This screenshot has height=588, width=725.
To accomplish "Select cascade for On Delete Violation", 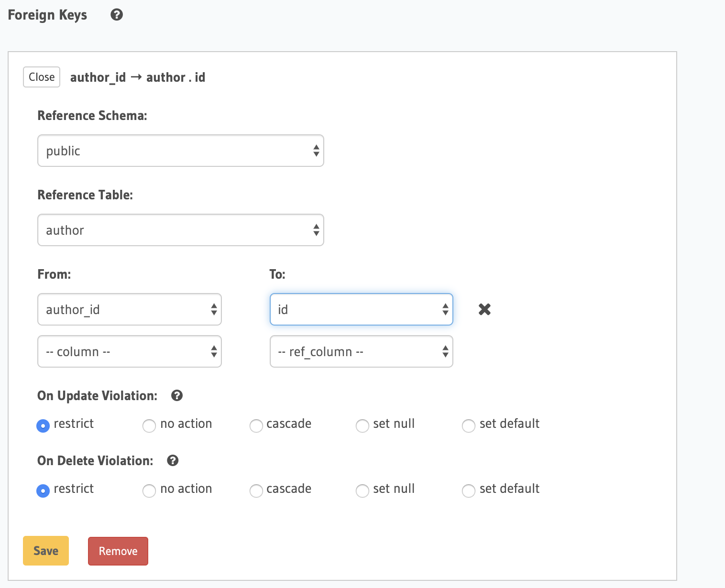I will [256, 490].
